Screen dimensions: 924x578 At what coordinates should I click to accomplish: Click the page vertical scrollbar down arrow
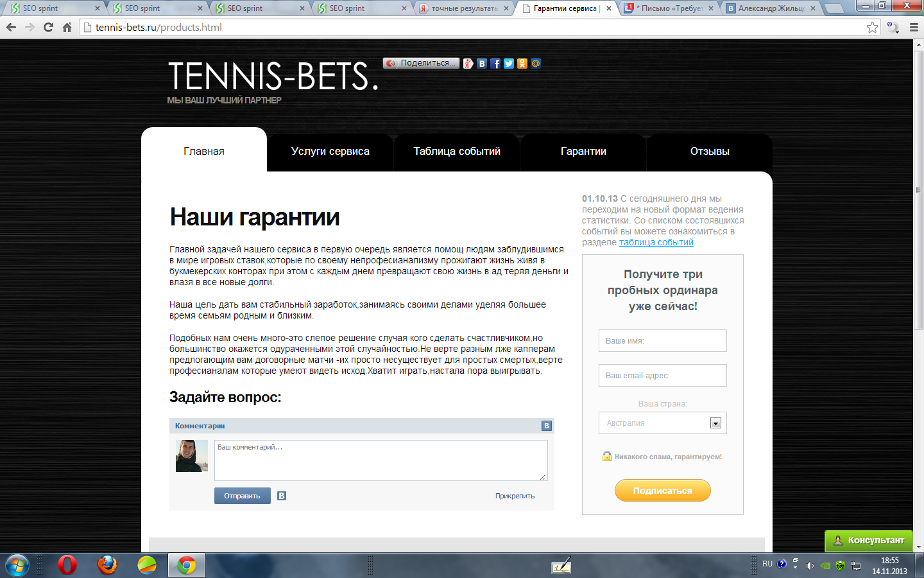[919, 547]
